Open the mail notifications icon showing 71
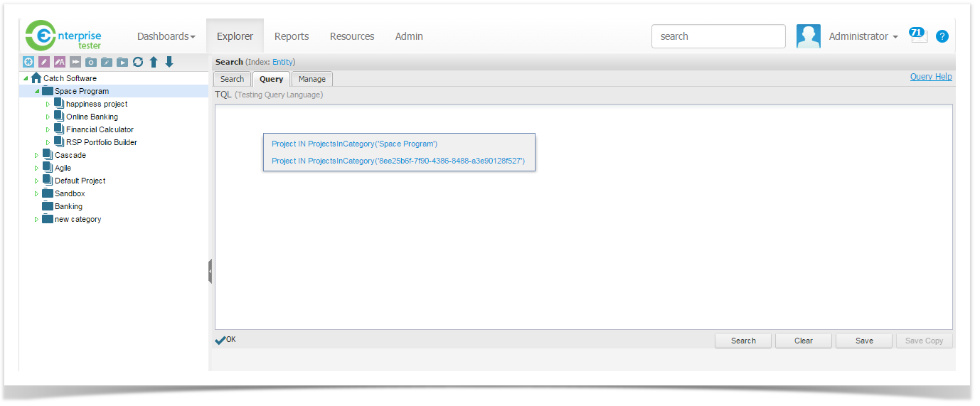 (x=918, y=36)
